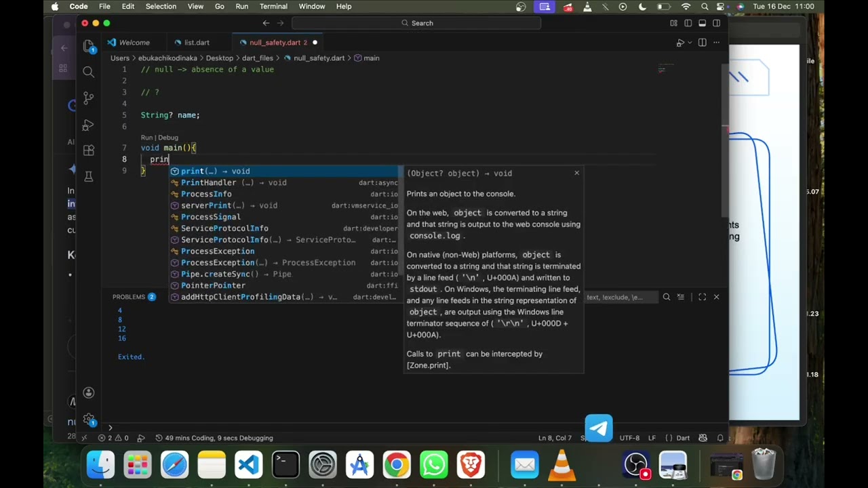Screen dimensions: 868x488
Task: Click the panel filter input field
Action: click(x=620, y=297)
